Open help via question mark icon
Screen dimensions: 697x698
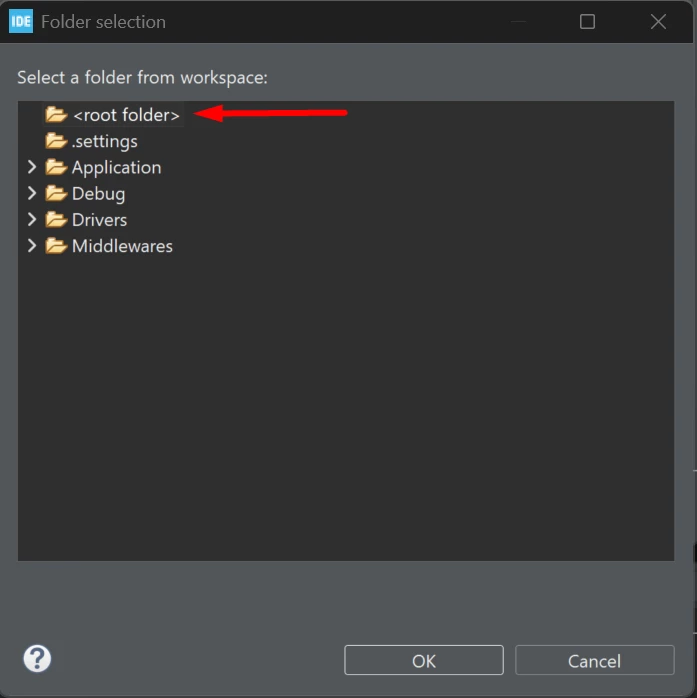[37, 658]
